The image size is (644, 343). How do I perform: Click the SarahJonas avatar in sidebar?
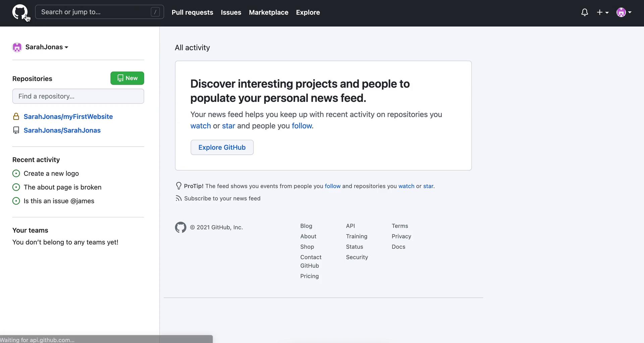point(17,47)
